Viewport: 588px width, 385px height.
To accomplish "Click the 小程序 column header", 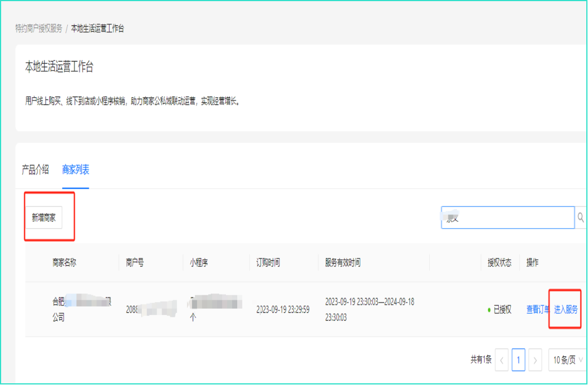I will (199, 262).
